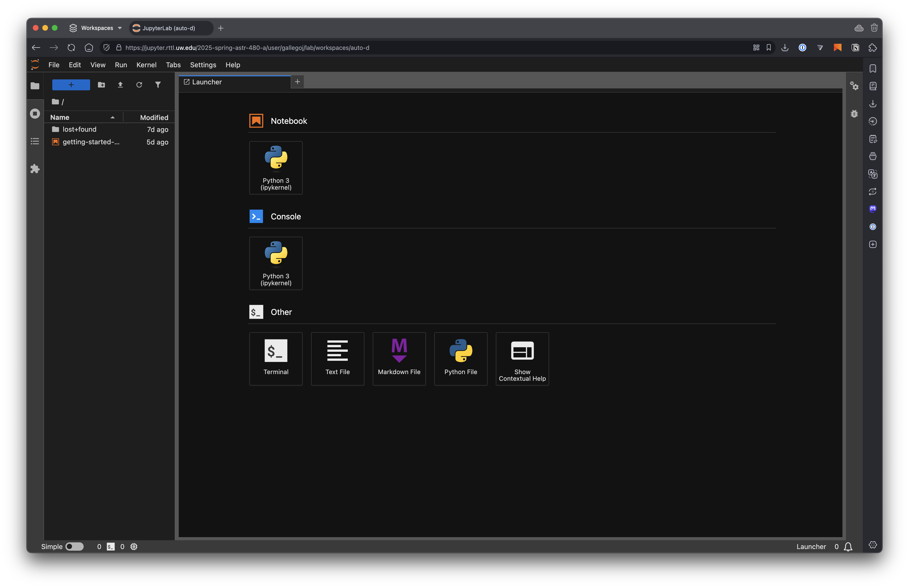Filter files using the funnel icon
909x588 pixels.
tap(158, 85)
